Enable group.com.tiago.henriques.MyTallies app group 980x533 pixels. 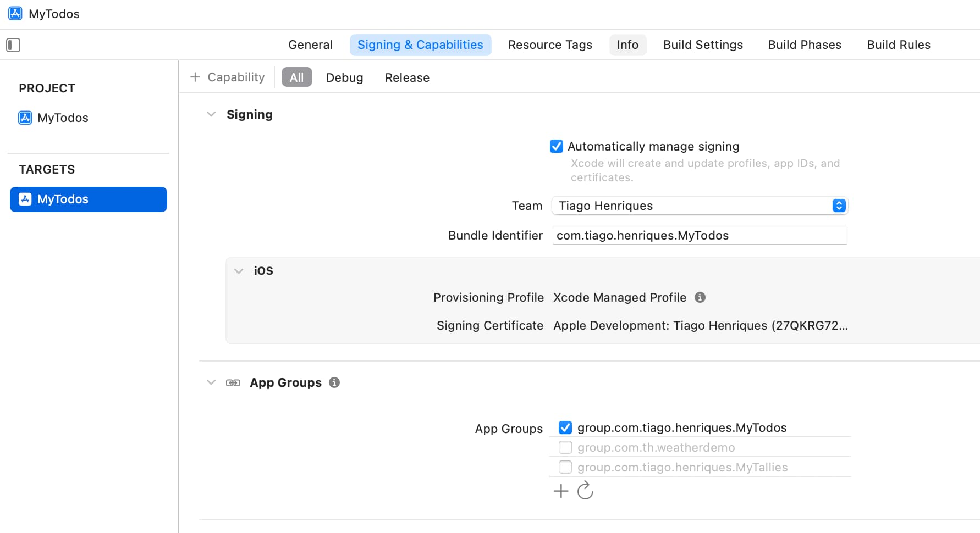[x=565, y=467]
